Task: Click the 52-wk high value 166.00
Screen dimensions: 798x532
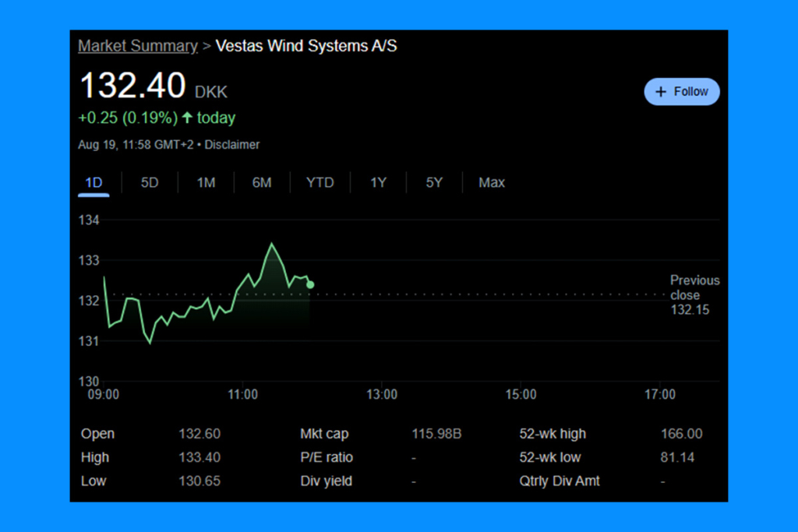Action: 681,434
